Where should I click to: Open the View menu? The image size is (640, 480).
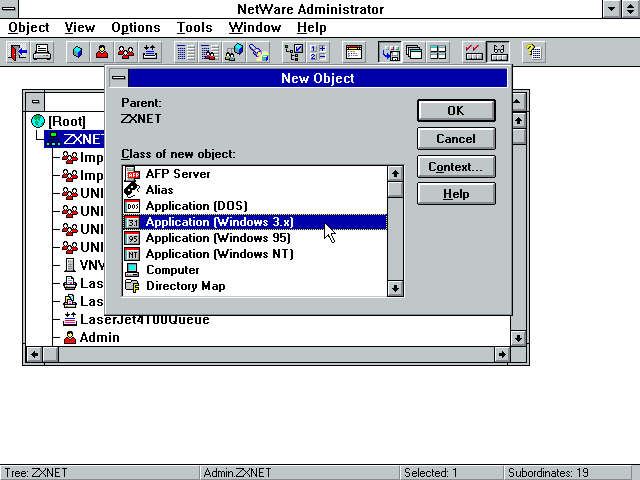(80, 28)
